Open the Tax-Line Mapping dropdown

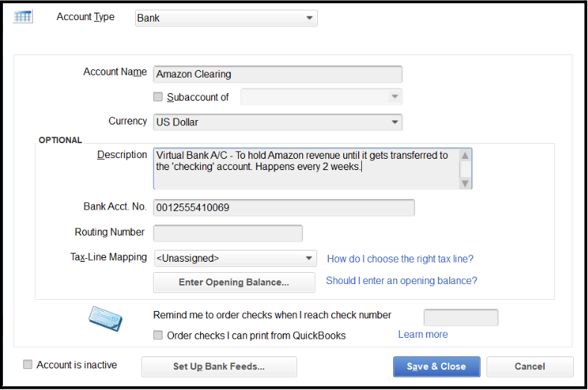235,259
